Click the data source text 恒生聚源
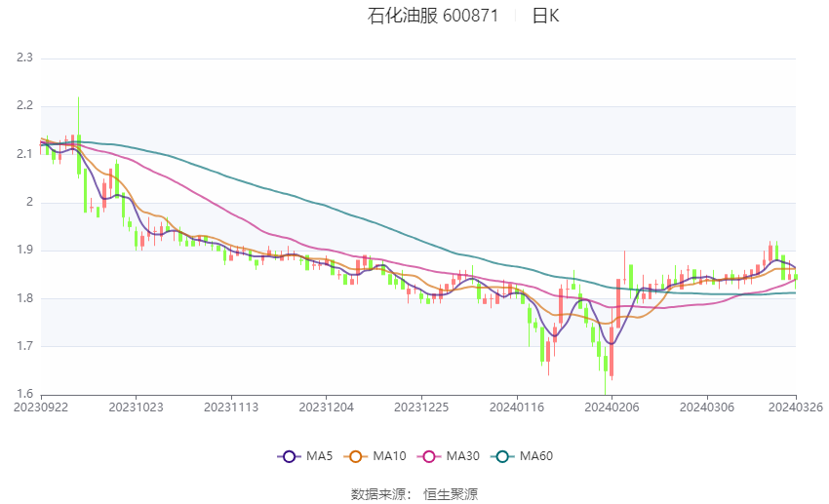Viewport: 829px width, 504px height. [451, 494]
